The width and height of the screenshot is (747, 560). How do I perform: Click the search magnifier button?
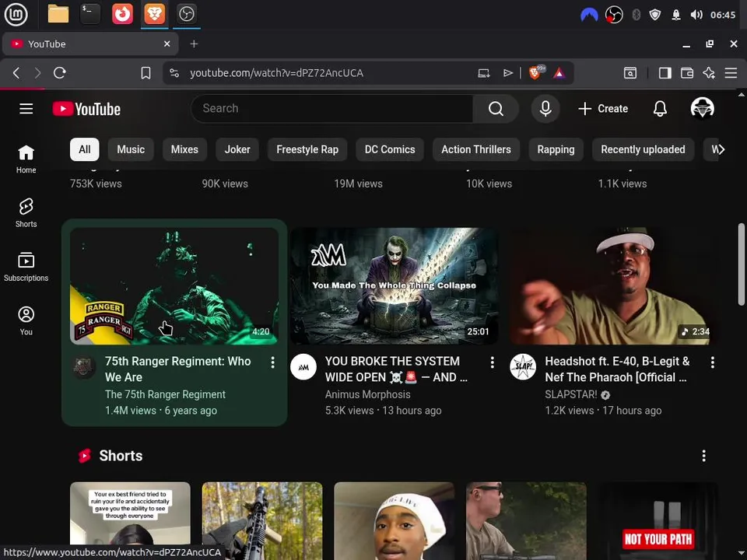[x=496, y=109]
